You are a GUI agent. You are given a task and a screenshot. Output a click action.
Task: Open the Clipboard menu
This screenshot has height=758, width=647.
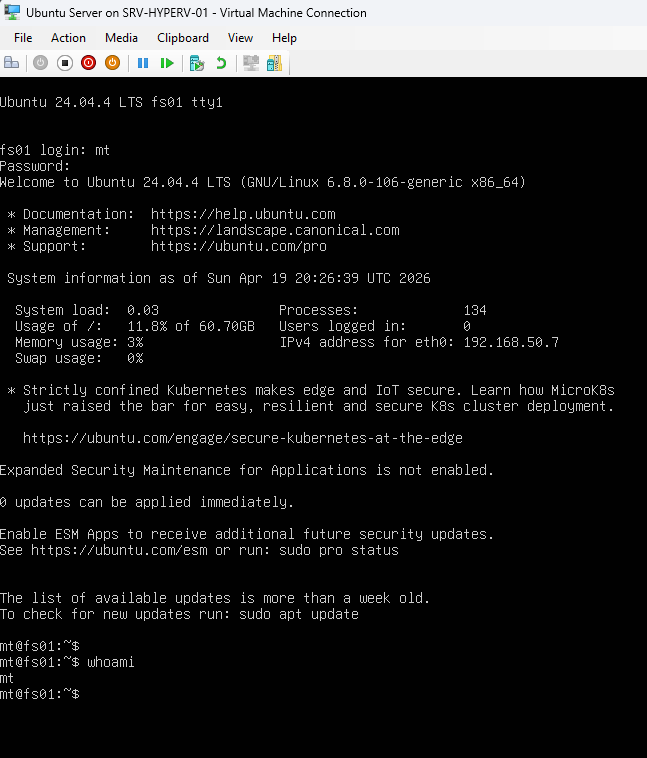[x=183, y=38]
